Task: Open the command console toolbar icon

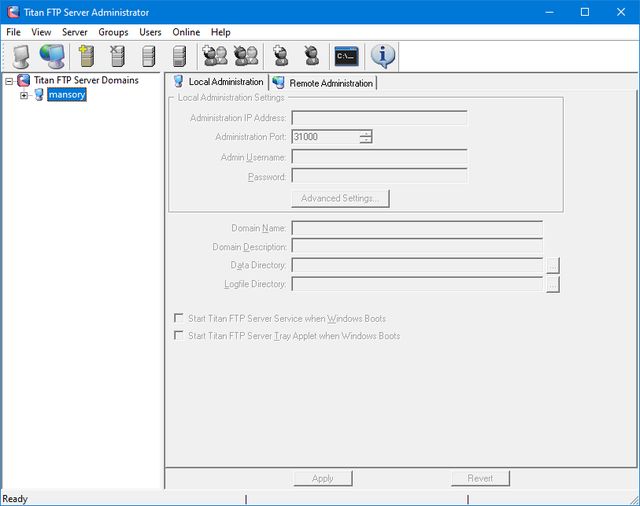Action: (x=347, y=56)
